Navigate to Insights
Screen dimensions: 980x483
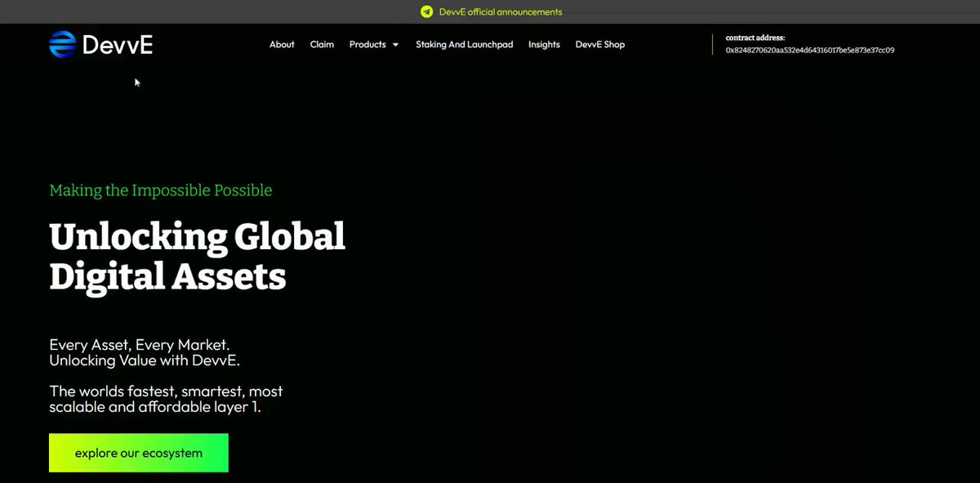coord(544,44)
